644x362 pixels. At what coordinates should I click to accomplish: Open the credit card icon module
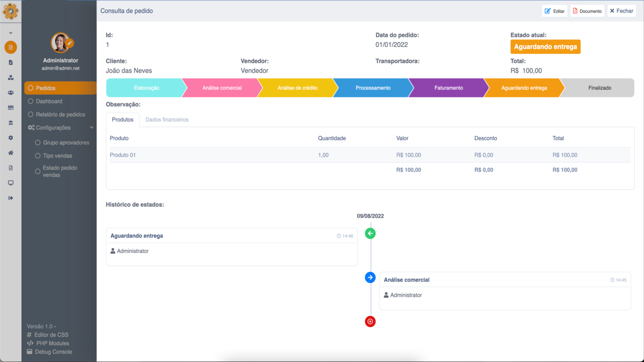[11, 108]
